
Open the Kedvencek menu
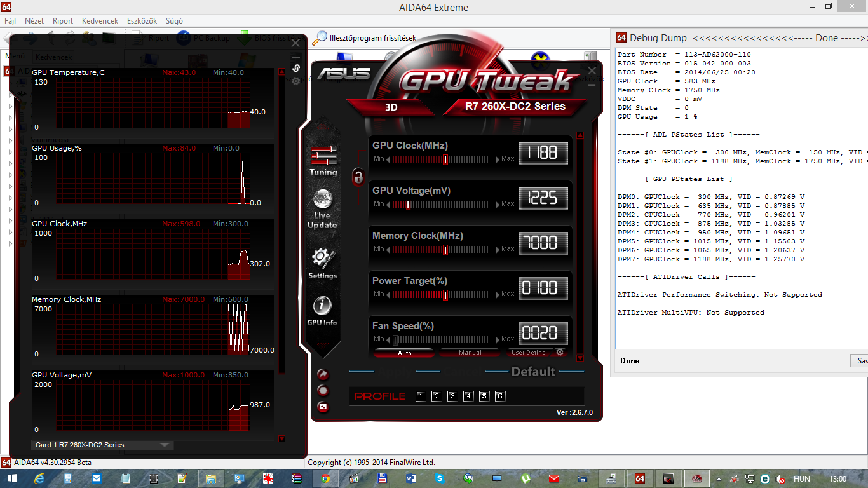pos(100,21)
